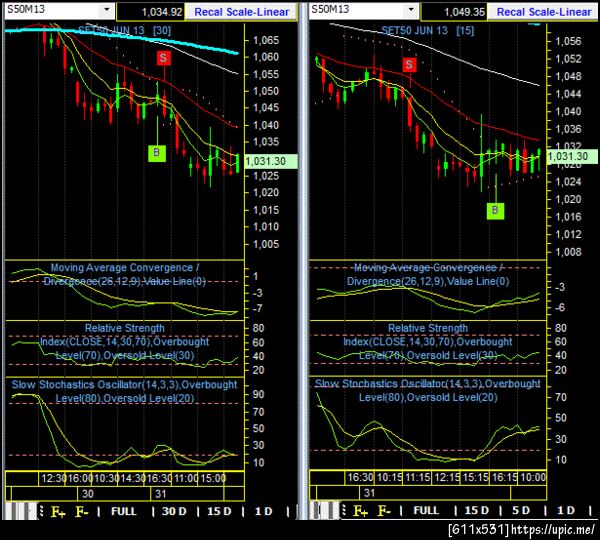The height and width of the screenshot is (540, 600).
Task: Click left Slow Stochastics Oscillator label
Action: 125,392
